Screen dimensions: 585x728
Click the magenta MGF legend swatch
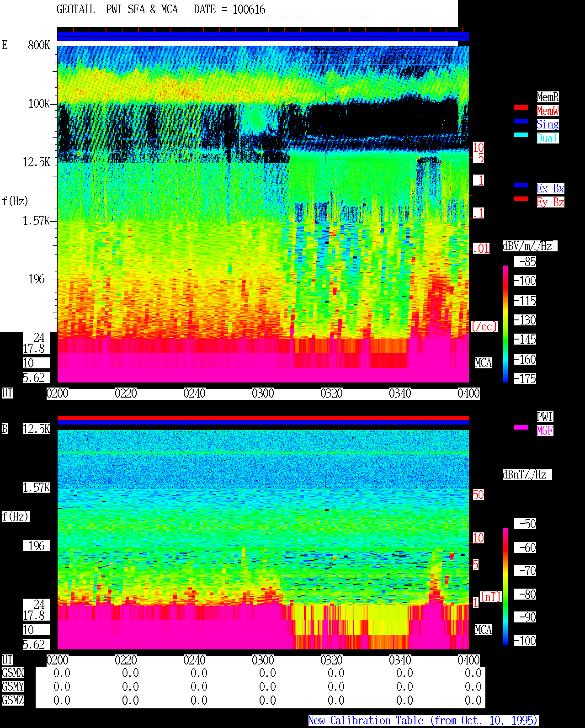[x=521, y=427]
